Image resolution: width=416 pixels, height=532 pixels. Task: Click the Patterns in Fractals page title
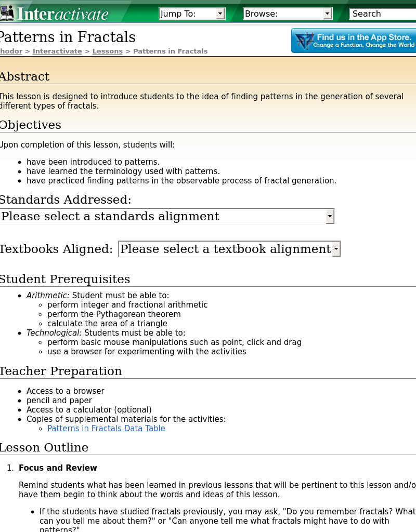coord(68,37)
